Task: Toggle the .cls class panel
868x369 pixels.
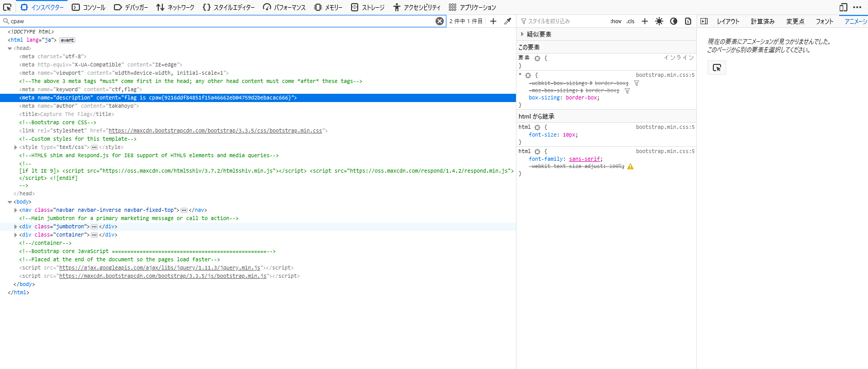Action: pyautogui.click(x=630, y=21)
